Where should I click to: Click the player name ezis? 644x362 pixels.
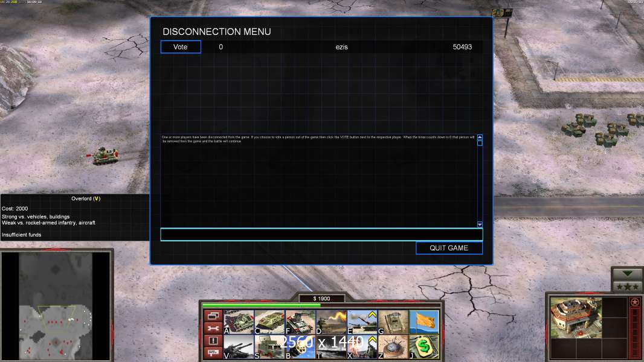tap(342, 46)
